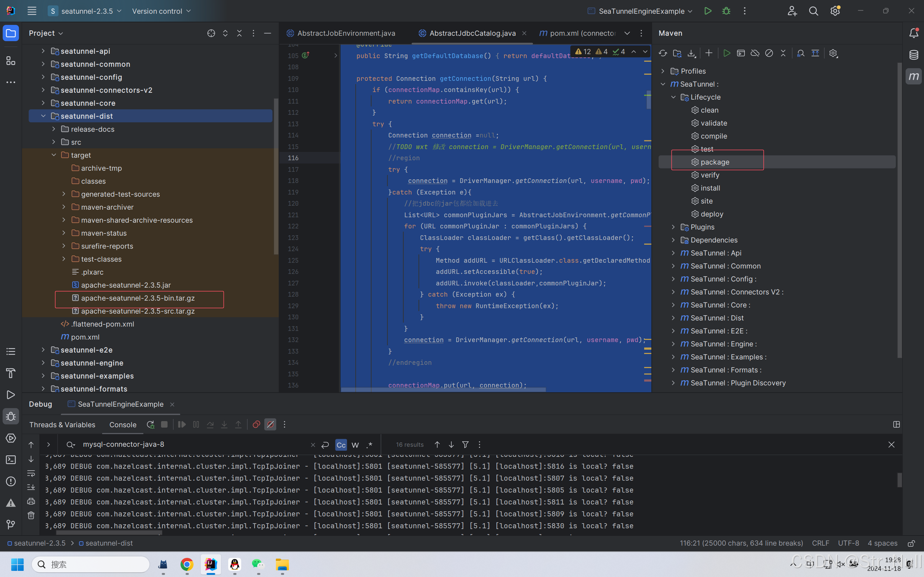924x577 pixels.
Task: Run the selected Maven build
Action: coord(726,53)
